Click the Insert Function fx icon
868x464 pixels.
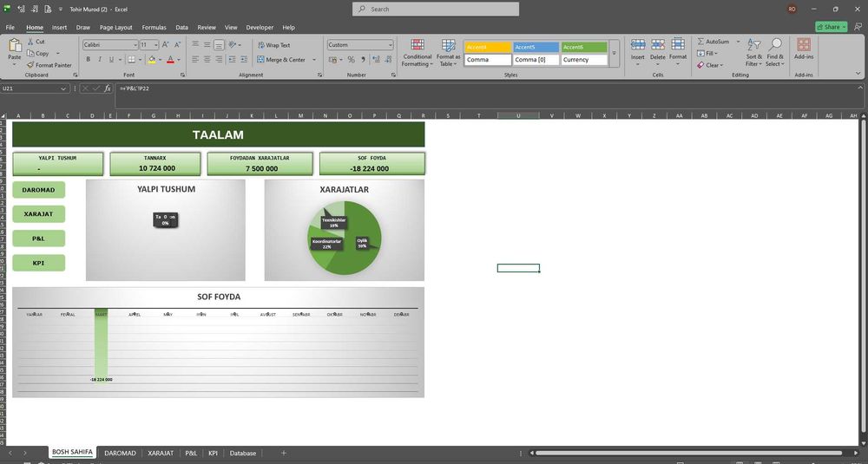click(108, 88)
